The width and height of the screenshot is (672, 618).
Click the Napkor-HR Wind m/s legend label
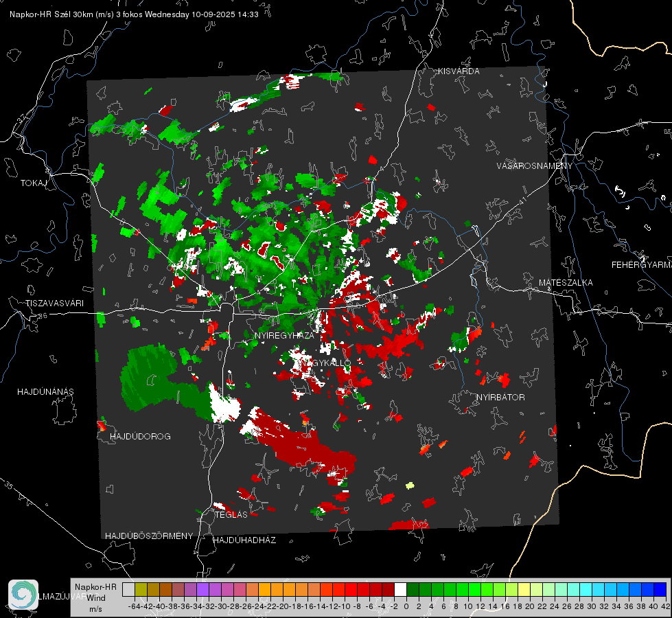tap(95, 597)
